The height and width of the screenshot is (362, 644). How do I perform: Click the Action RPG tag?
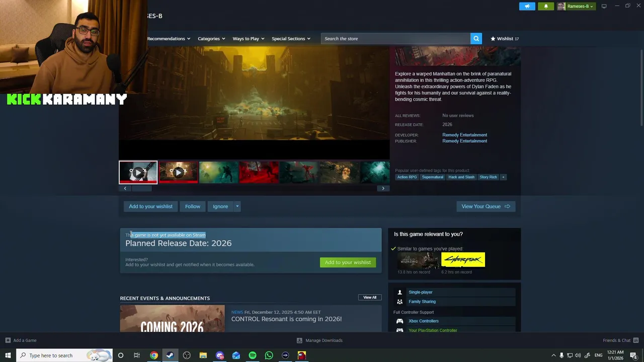pyautogui.click(x=407, y=177)
